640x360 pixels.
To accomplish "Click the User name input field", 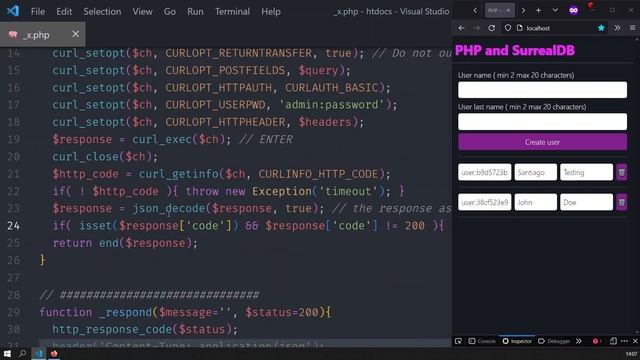I will (x=542, y=90).
